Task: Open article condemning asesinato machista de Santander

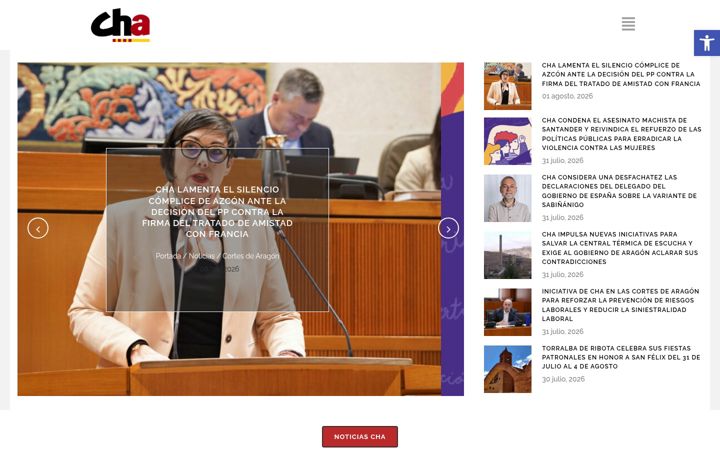Action: click(621, 134)
